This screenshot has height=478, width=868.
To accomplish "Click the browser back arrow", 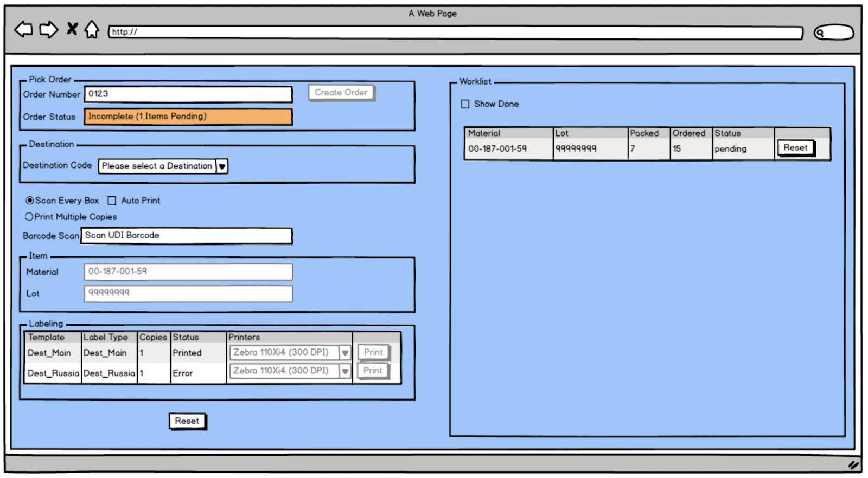I will tap(23, 29).
